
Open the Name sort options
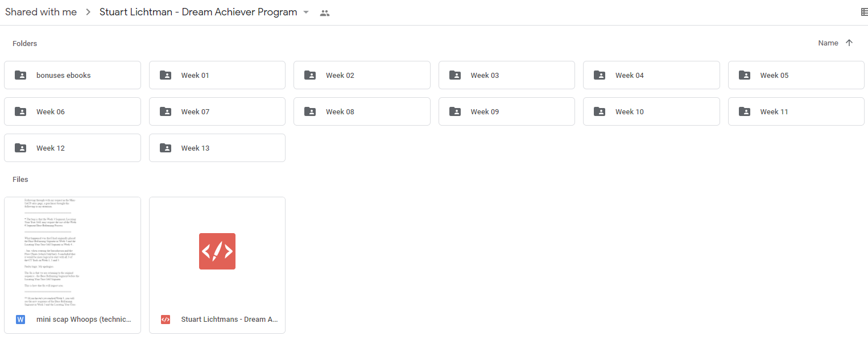tap(828, 43)
